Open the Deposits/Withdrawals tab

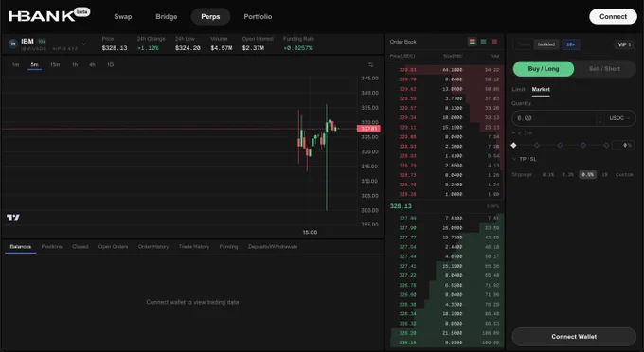point(273,247)
